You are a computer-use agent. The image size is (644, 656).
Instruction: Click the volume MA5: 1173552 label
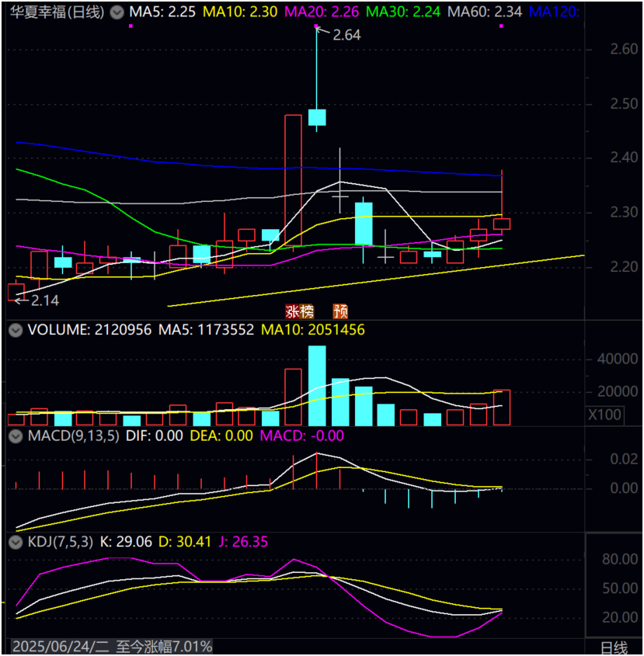coord(206,330)
